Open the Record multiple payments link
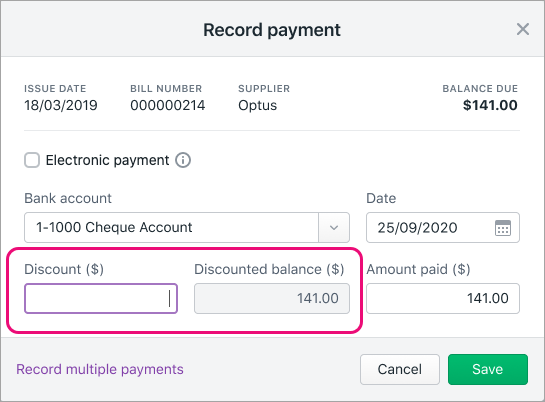Viewport: 545px width, 402px height. click(100, 369)
